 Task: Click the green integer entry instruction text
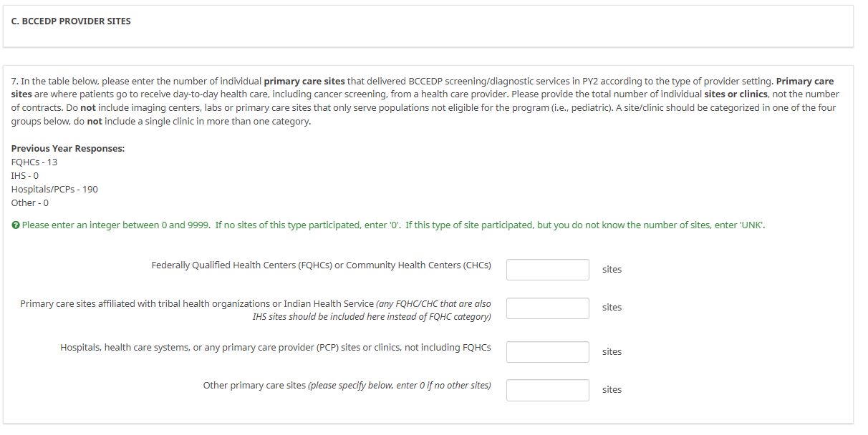[393, 225]
